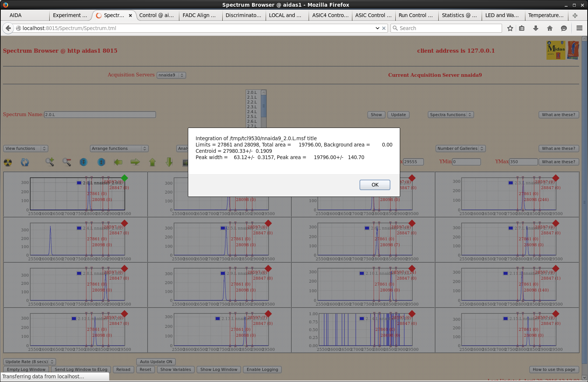
Task: Switch to the Run Control browser tab
Action: point(415,15)
